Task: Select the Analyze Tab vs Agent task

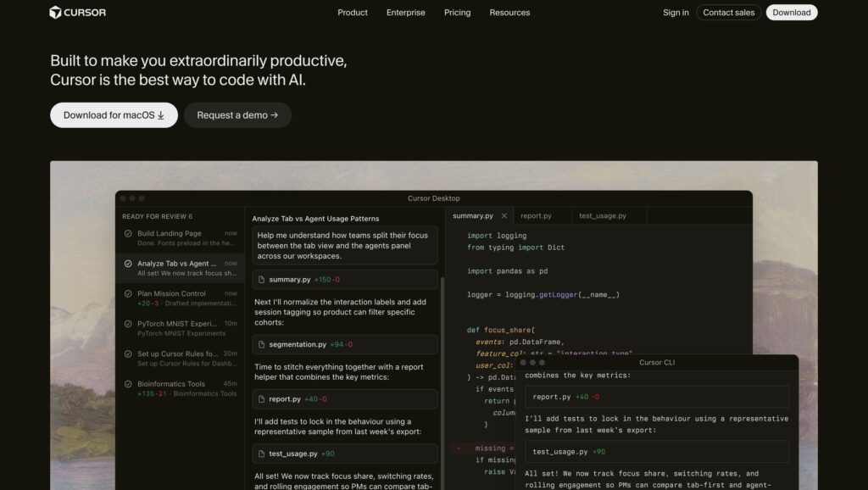Action: (x=180, y=268)
